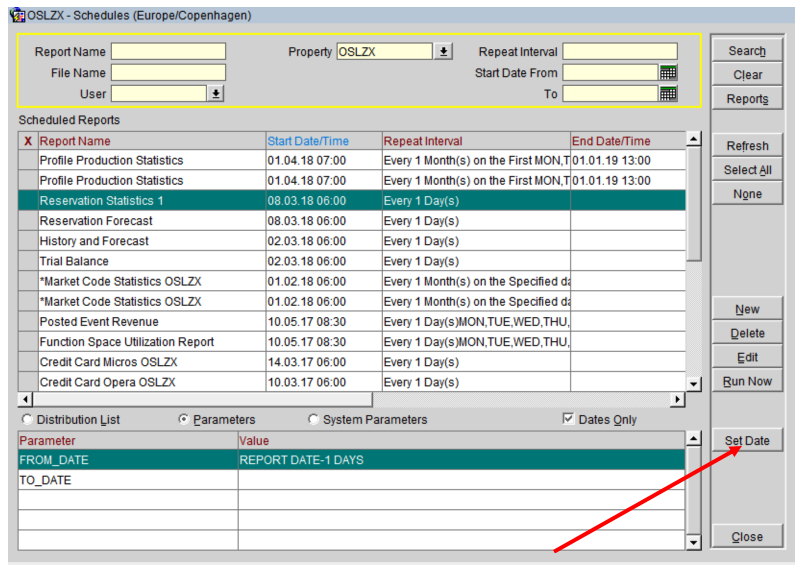
Task: Sort by the Start Date/Time column header
Action: (x=324, y=141)
